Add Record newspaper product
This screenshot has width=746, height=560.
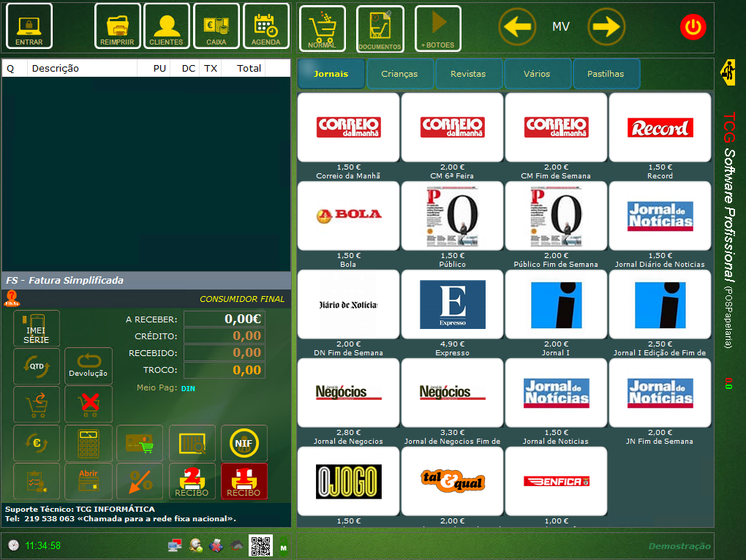660,127
